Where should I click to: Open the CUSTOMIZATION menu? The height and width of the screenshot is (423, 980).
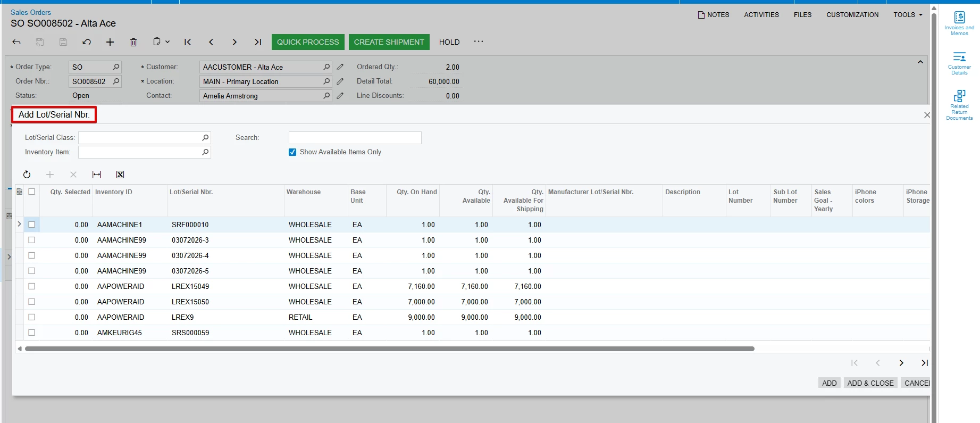pos(852,15)
